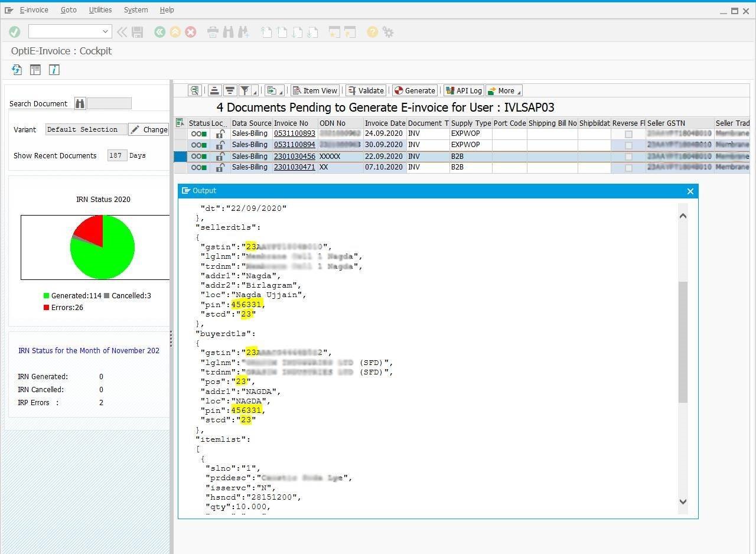The width and height of the screenshot is (756, 554).
Task: Click the Refresh icon below the title
Action: pyautogui.click(x=17, y=70)
